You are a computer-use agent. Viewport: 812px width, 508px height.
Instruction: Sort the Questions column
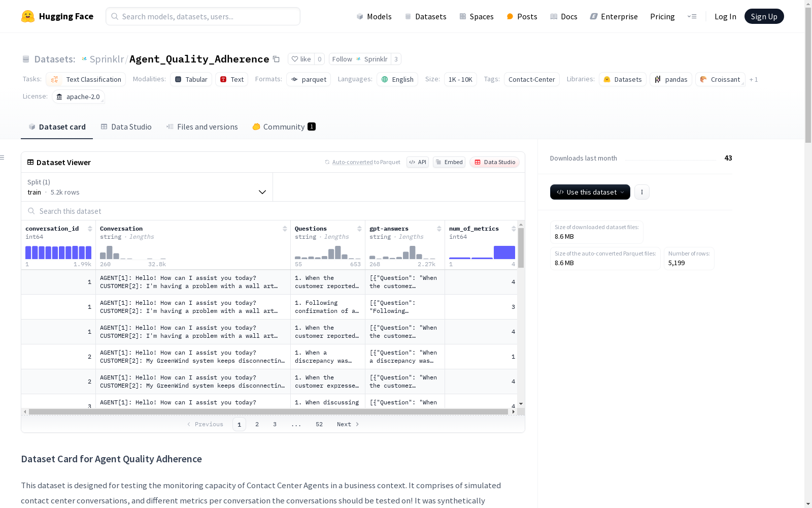tap(359, 229)
